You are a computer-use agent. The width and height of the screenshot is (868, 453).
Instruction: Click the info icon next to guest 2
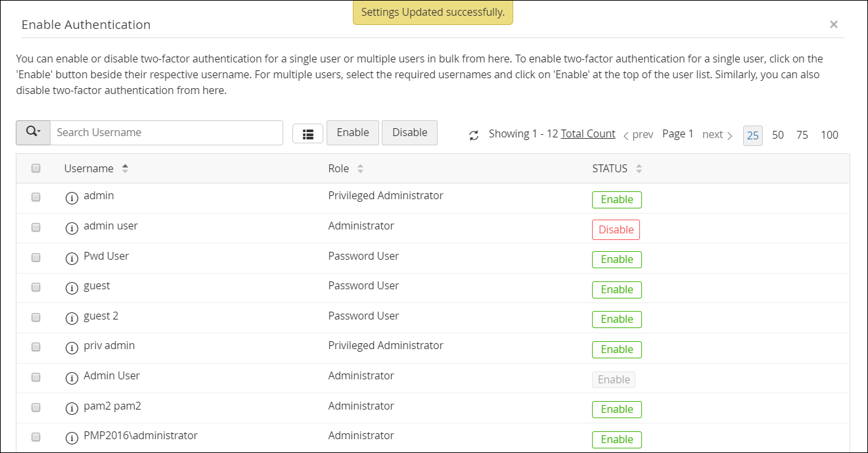coord(72,319)
